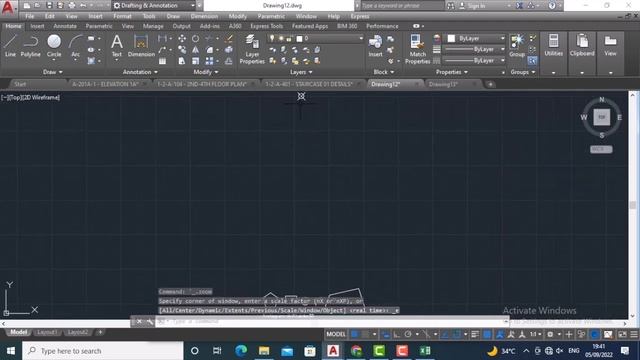Click the Undo arrow in quick access toolbar
This screenshot has width=640, height=360.
click(x=83, y=6)
